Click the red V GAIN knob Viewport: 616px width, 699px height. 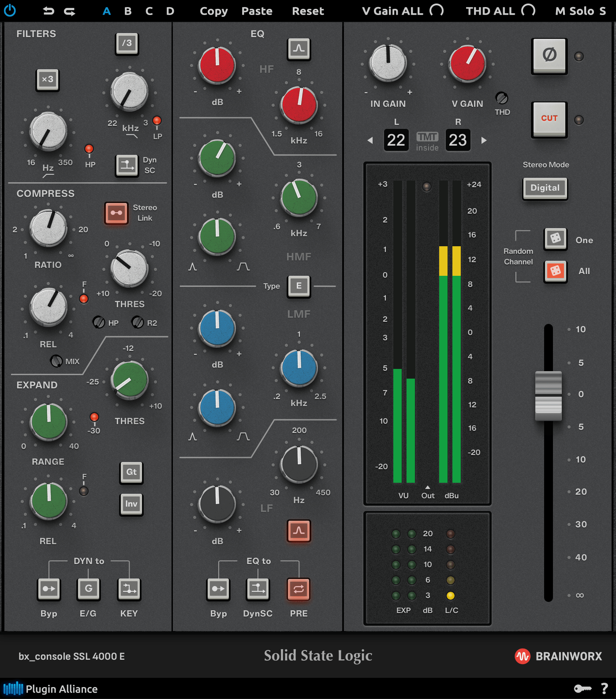[x=467, y=64]
